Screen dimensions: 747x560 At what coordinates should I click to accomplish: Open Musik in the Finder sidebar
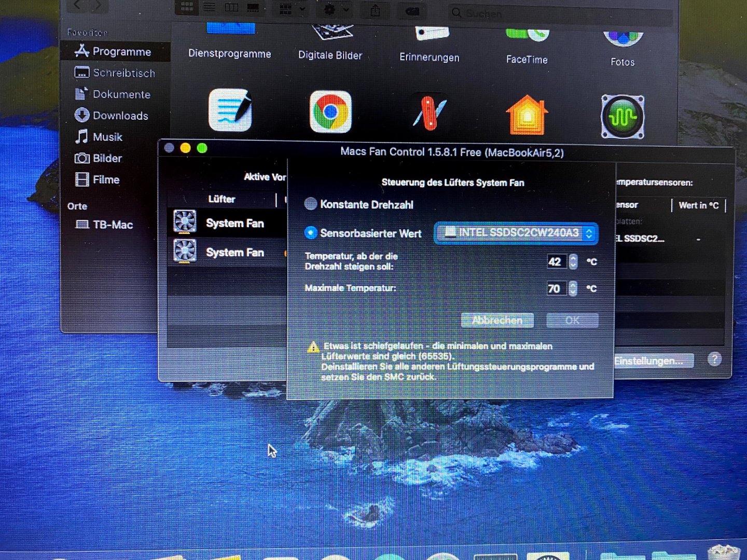click(x=99, y=137)
